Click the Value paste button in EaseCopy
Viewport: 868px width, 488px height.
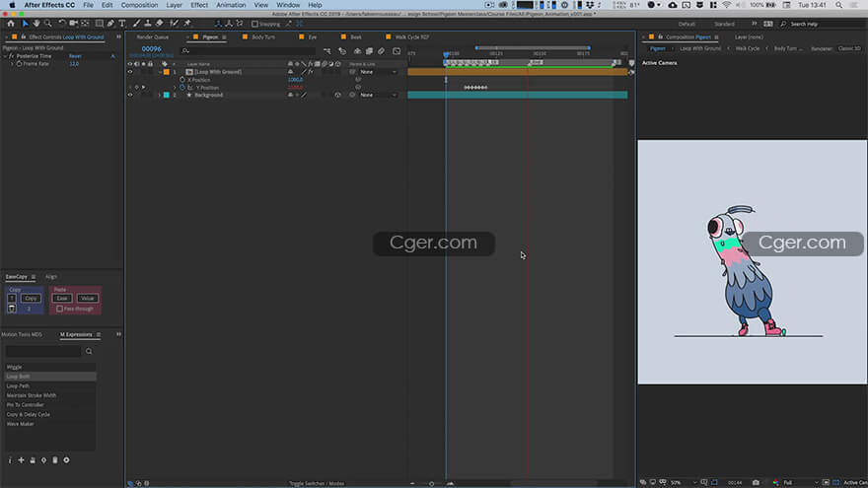(87, 298)
